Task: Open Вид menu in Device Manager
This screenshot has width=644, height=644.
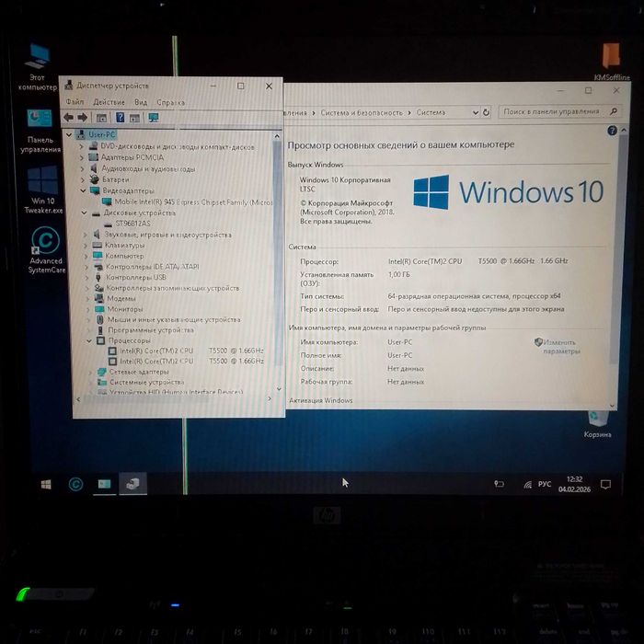Action: point(141,102)
